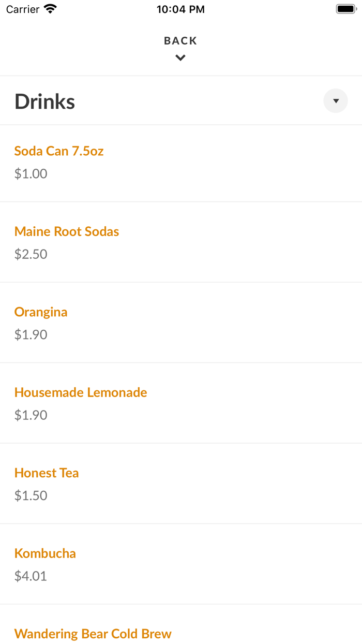Tap the $2.50 price under Maine Root Sodas
The width and height of the screenshot is (362, 644).
(31, 254)
